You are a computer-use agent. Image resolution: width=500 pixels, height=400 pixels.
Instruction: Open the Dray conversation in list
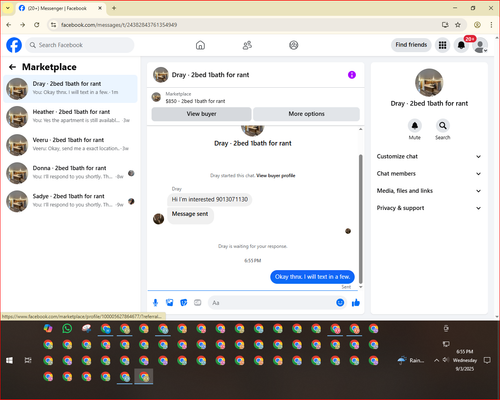(x=70, y=89)
